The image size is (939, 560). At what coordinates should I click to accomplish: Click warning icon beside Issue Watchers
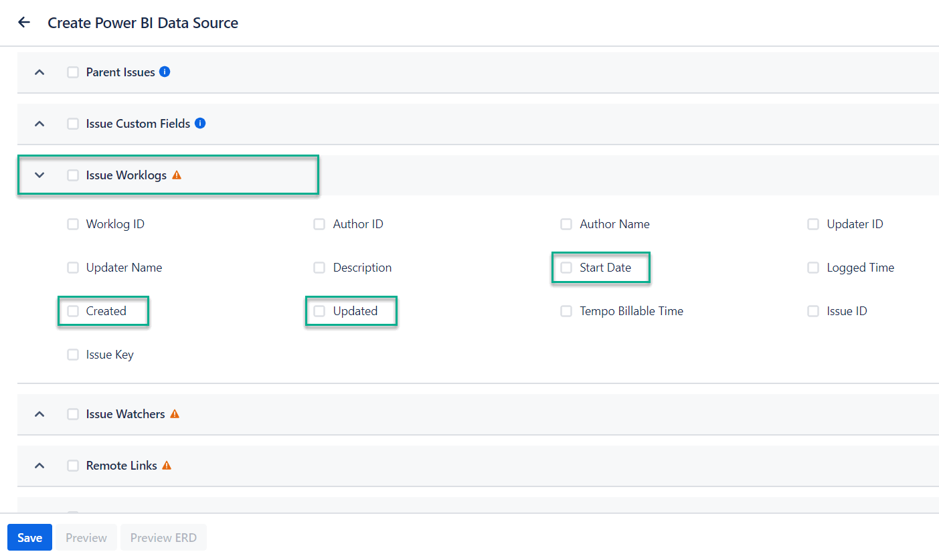175,414
